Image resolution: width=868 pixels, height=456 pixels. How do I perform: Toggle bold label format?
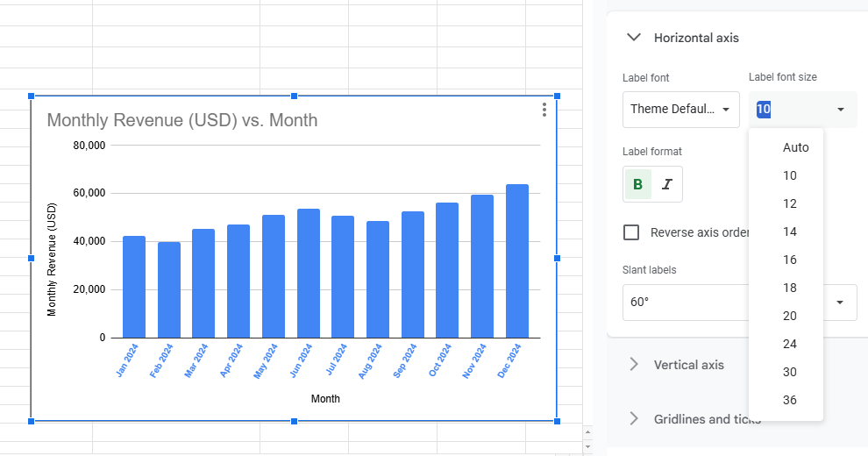637,184
